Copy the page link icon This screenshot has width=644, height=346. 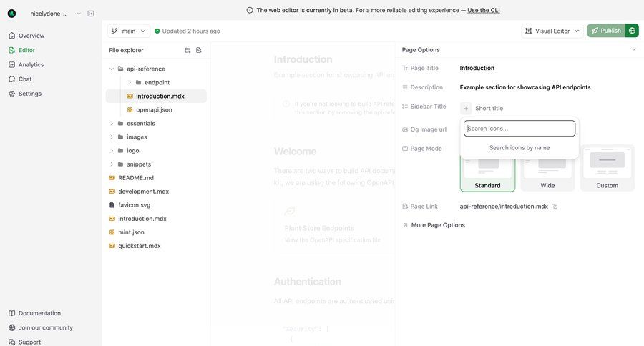pos(555,207)
